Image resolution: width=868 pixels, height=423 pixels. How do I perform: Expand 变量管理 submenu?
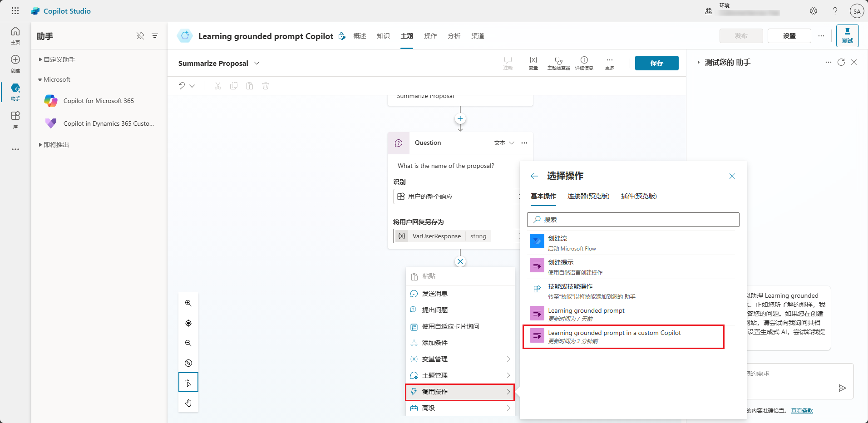coord(460,359)
